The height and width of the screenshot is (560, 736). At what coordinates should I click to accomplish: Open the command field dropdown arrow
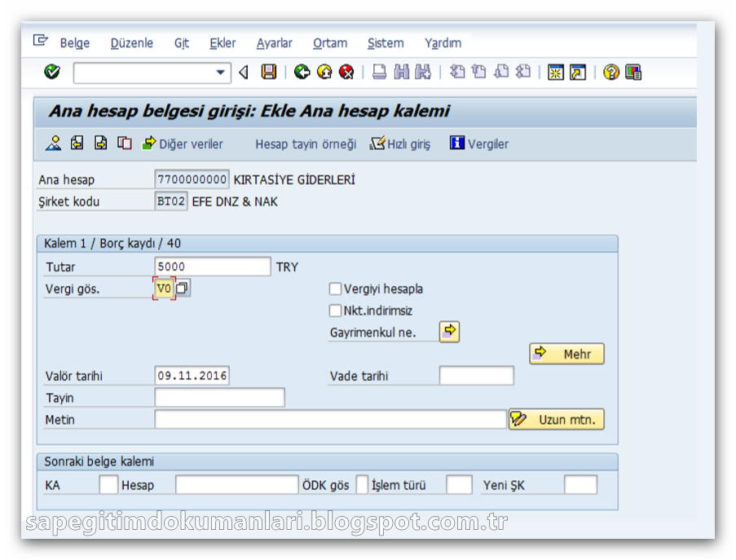(x=221, y=73)
